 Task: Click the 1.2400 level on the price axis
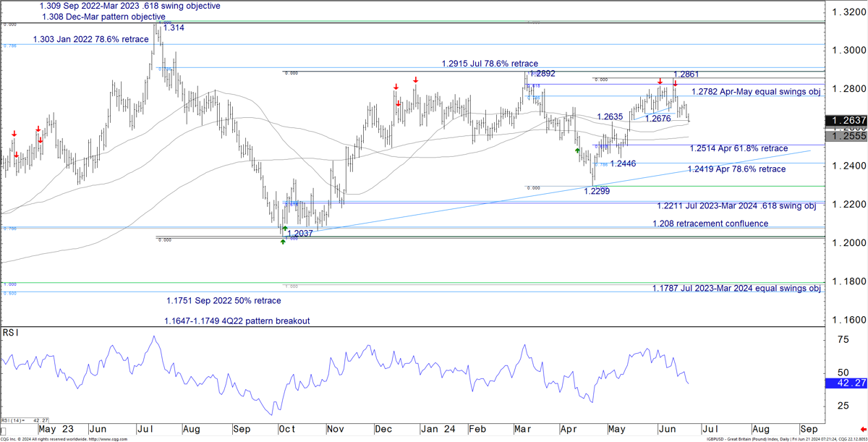point(848,166)
